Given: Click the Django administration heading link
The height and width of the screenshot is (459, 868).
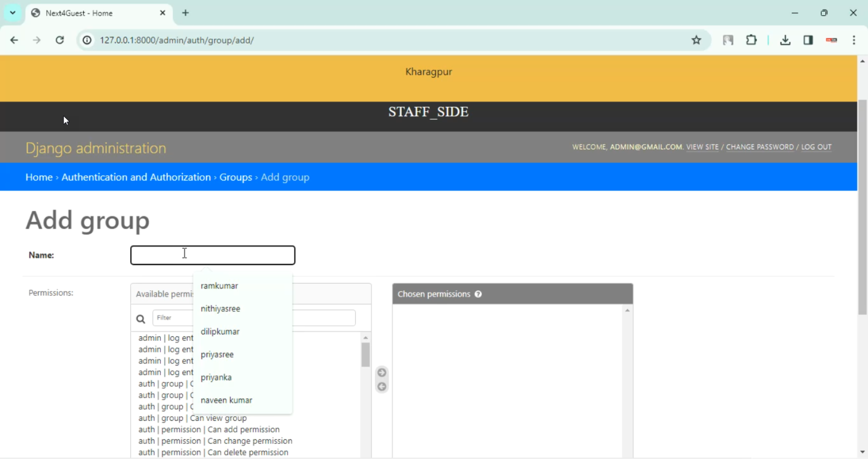Looking at the screenshot, I should click(x=95, y=148).
